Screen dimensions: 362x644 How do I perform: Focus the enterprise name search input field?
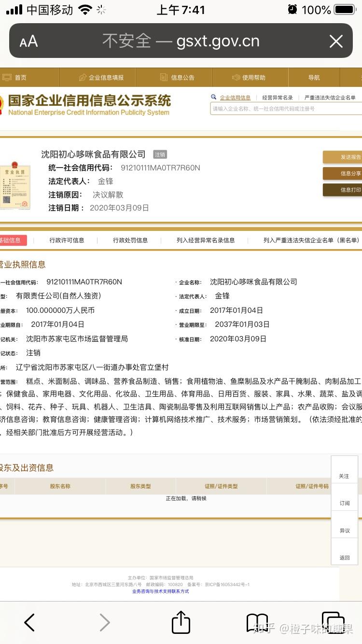[286, 109]
